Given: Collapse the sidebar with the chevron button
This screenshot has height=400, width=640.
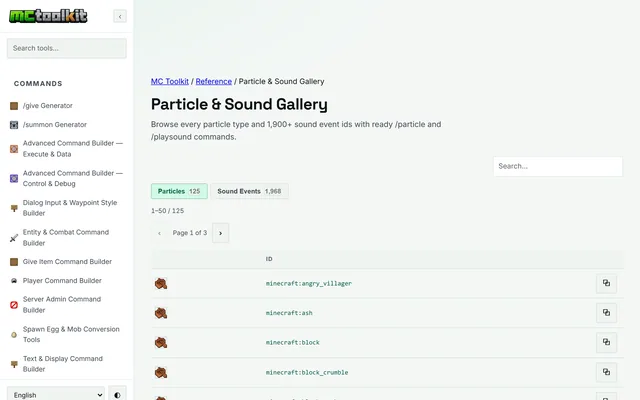Looking at the screenshot, I should pyautogui.click(x=120, y=16).
